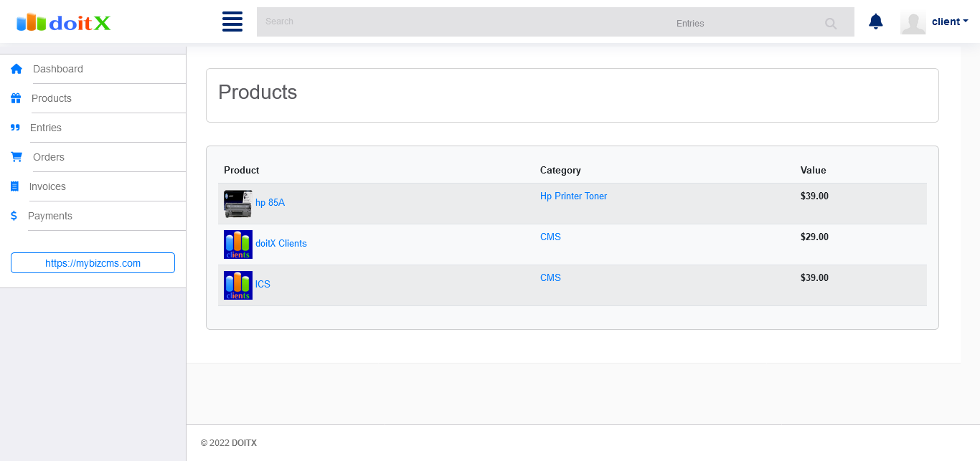Click the search magnifier icon
This screenshot has width=980, height=461.
point(831,24)
